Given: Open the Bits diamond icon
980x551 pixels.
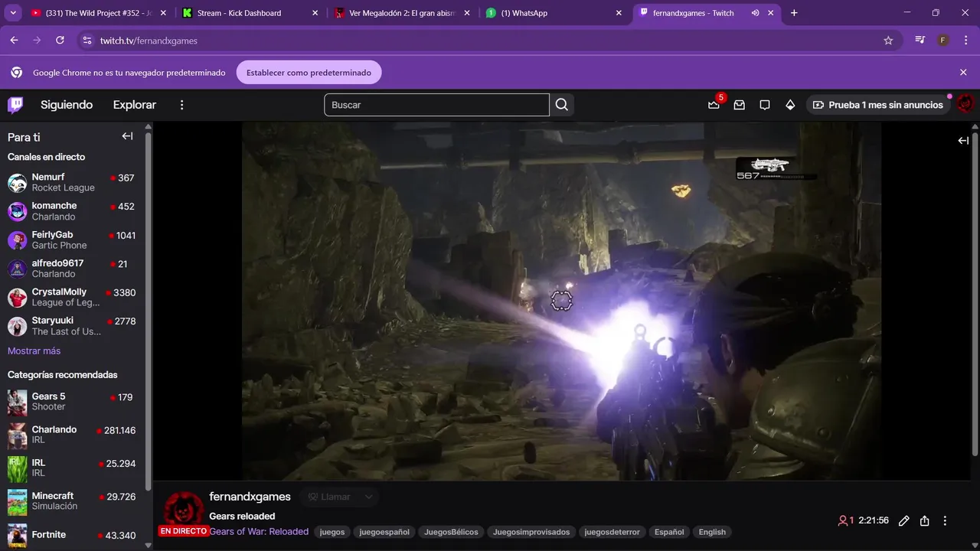Looking at the screenshot, I should [790, 105].
